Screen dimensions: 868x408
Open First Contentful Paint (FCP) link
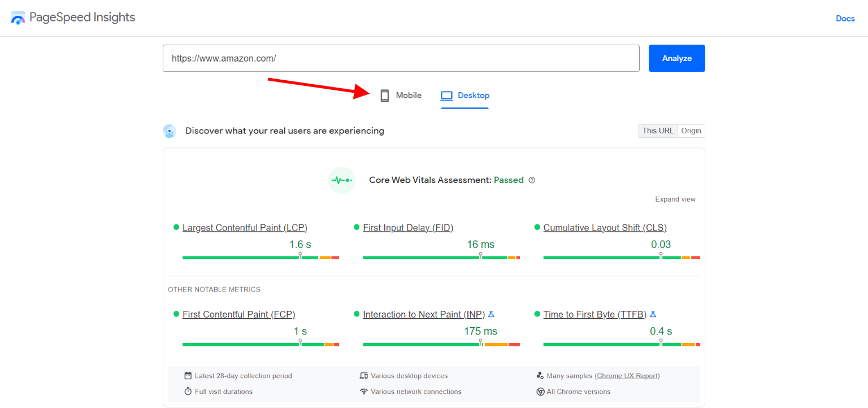tap(238, 314)
